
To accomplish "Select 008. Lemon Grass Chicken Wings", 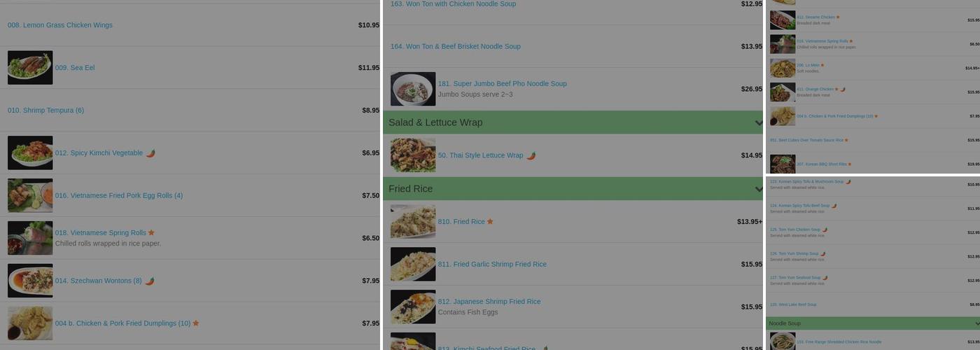I will (x=60, y=25).
